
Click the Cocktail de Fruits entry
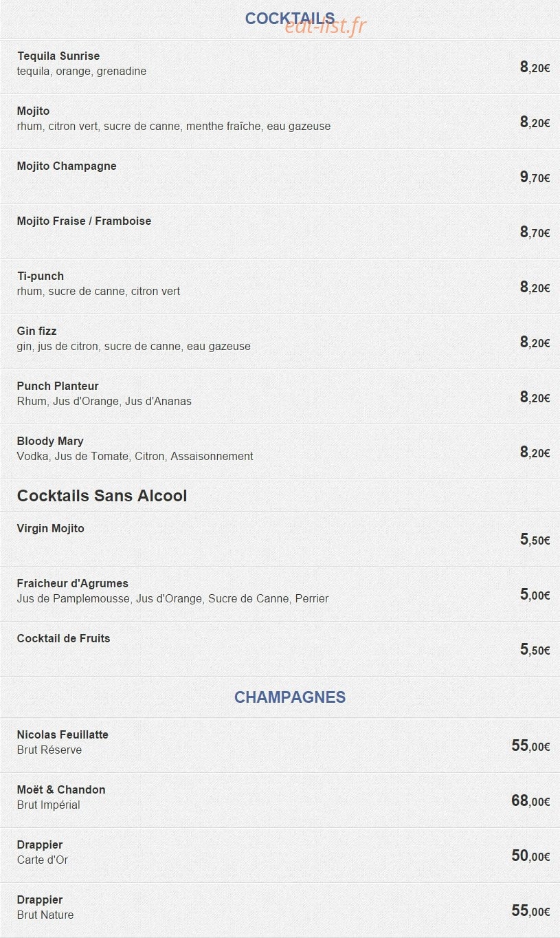pyautogui.click(x=280, y=649)
